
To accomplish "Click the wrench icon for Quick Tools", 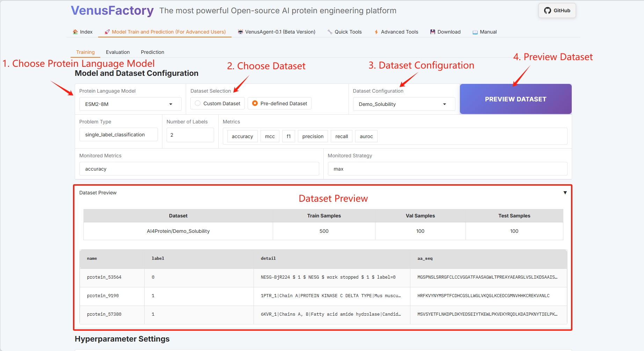I will pos(330,32).
